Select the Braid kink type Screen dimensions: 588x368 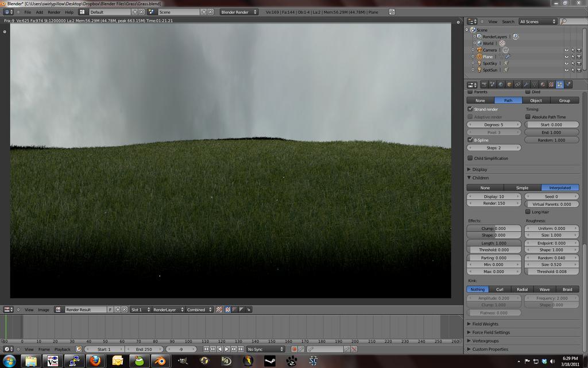567,289
